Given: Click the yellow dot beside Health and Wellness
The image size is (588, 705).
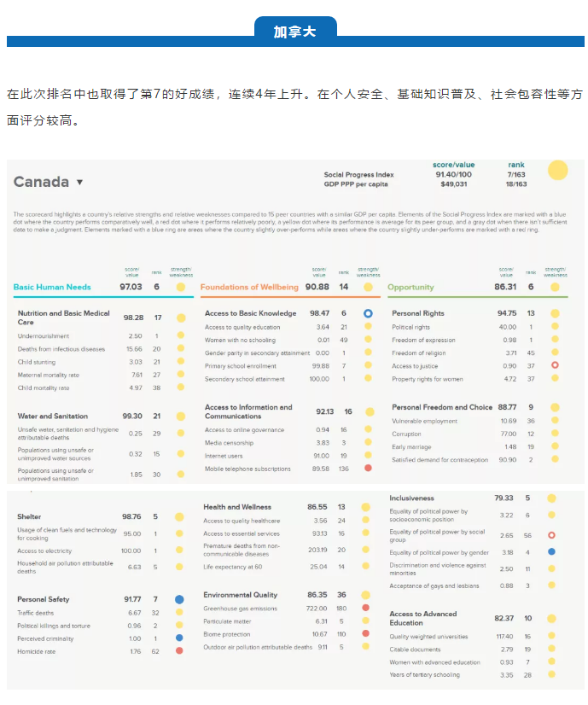Looking at the screenshot, I should tap(365, 507).
